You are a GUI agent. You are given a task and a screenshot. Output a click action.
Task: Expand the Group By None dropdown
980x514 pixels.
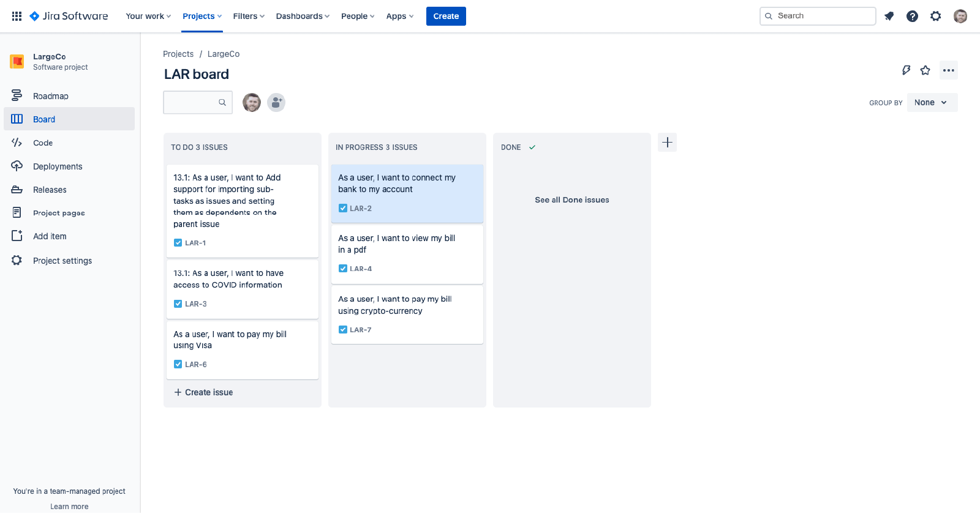tap(932, 103)
